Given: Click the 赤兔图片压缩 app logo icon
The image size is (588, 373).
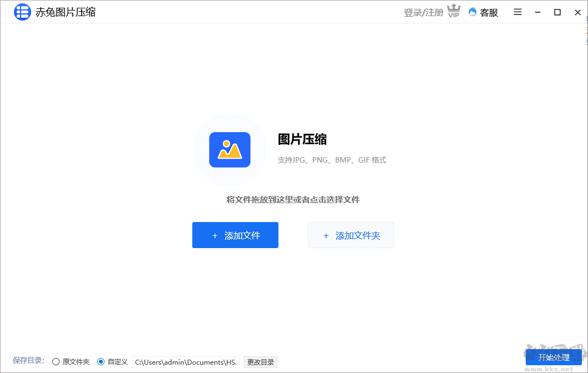Looking at the screenshot, I should [x=22, y=12].
